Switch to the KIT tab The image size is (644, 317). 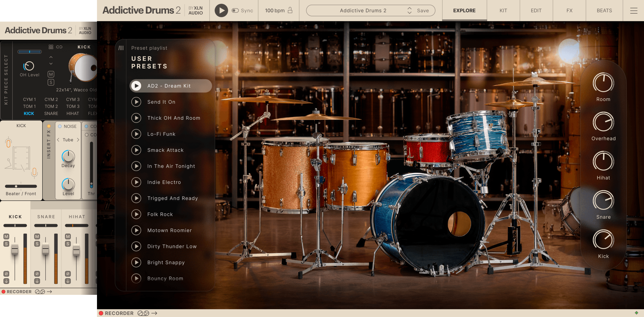coord(503,11)
